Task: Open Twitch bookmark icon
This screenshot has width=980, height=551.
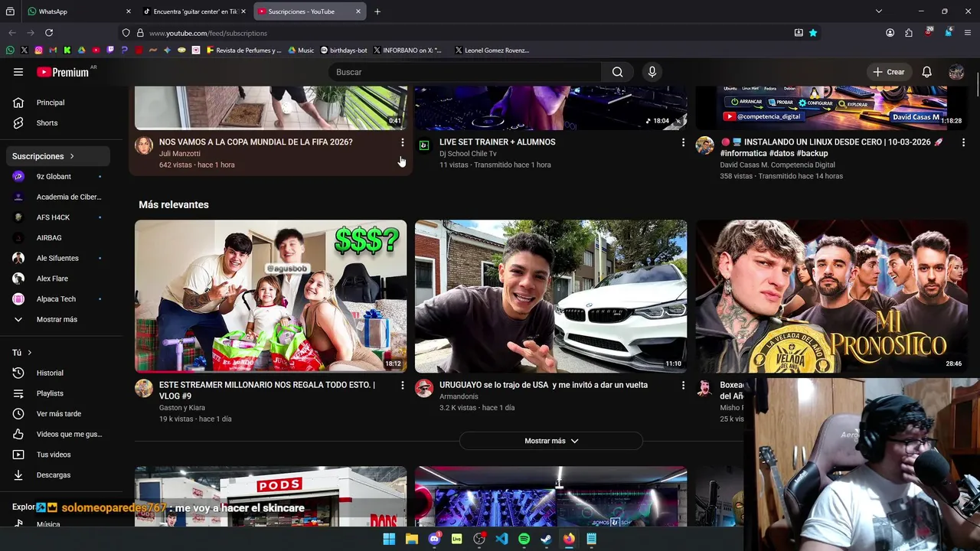Action: click(x=110, y=51)
